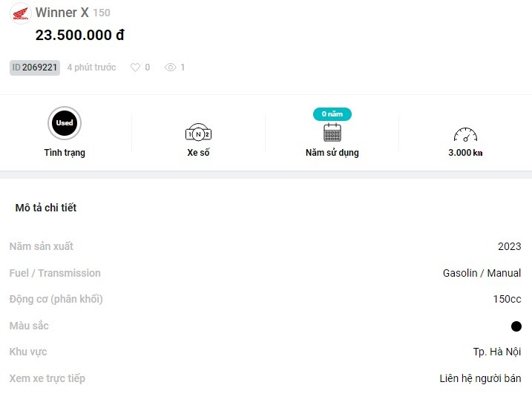Click the listing ID 2069221 badge
Viewport: 532px width, 408px height.
(35, 68)
